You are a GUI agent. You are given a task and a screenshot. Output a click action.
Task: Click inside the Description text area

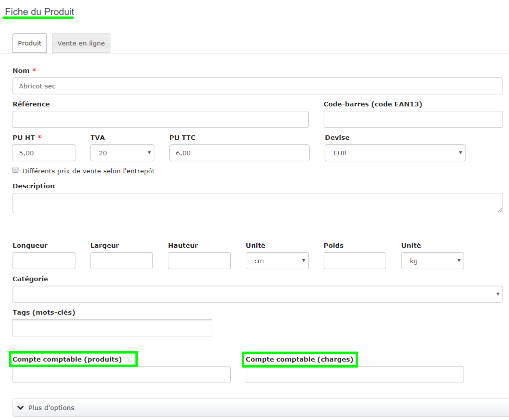(x=257, y=202)
